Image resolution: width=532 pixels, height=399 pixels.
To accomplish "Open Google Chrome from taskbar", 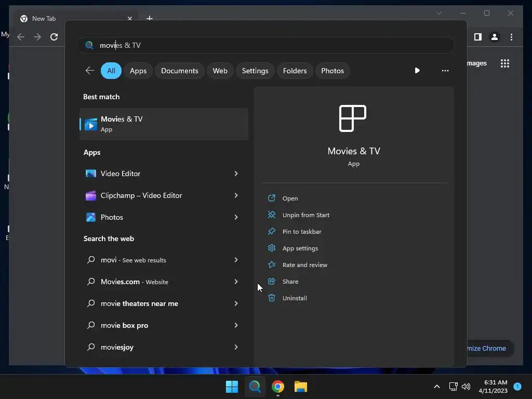I will tap(277, 387).
